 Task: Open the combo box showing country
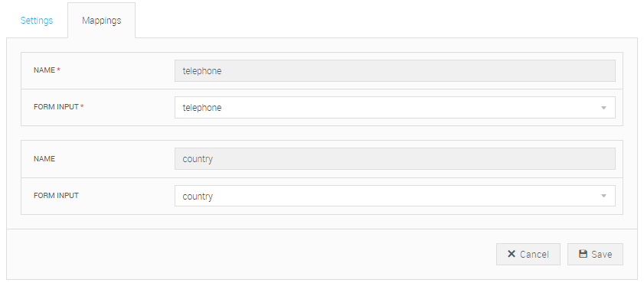click(394, 196)
